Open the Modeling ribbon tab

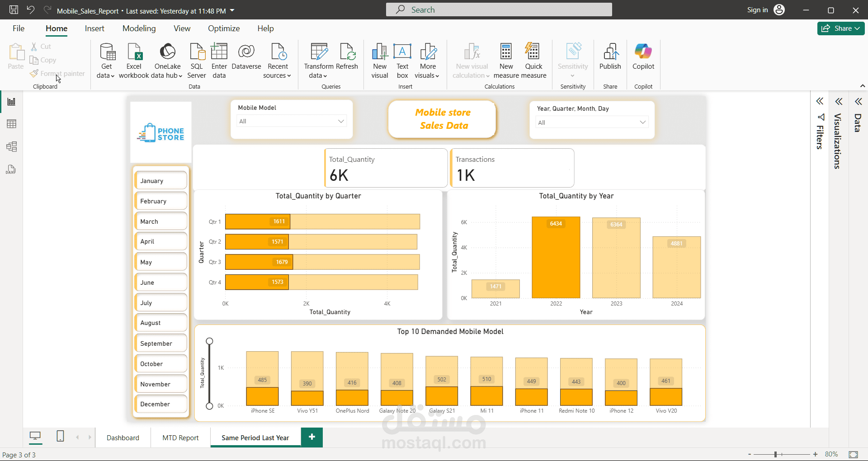(139, 28)
